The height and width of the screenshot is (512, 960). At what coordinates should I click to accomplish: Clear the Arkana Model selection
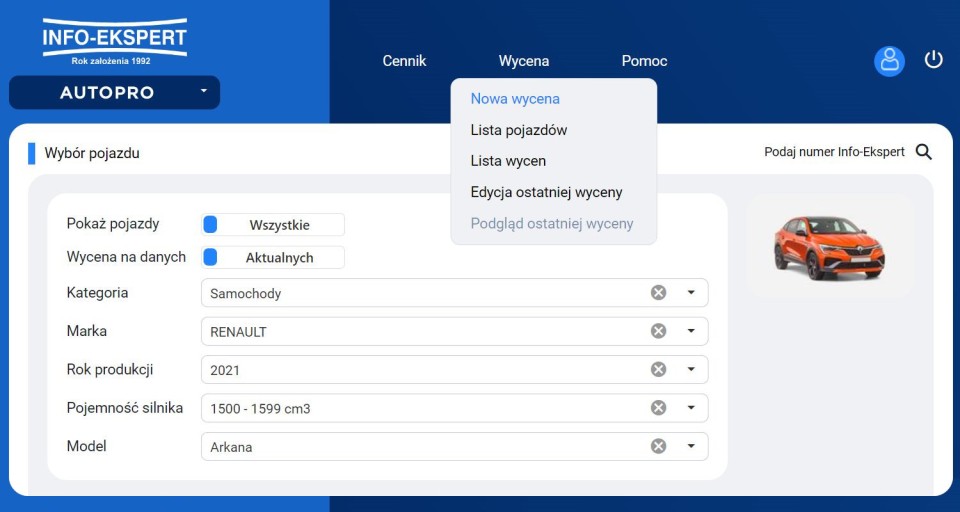[x=658, y=446]
